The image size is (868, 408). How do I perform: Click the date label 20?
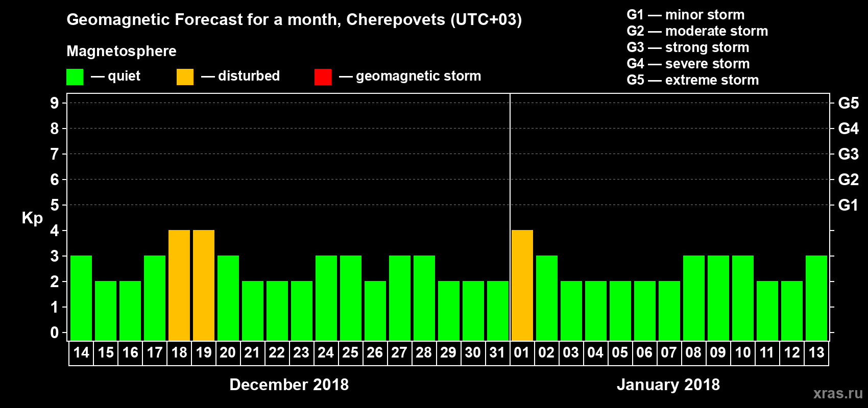(x=228, y=352)
